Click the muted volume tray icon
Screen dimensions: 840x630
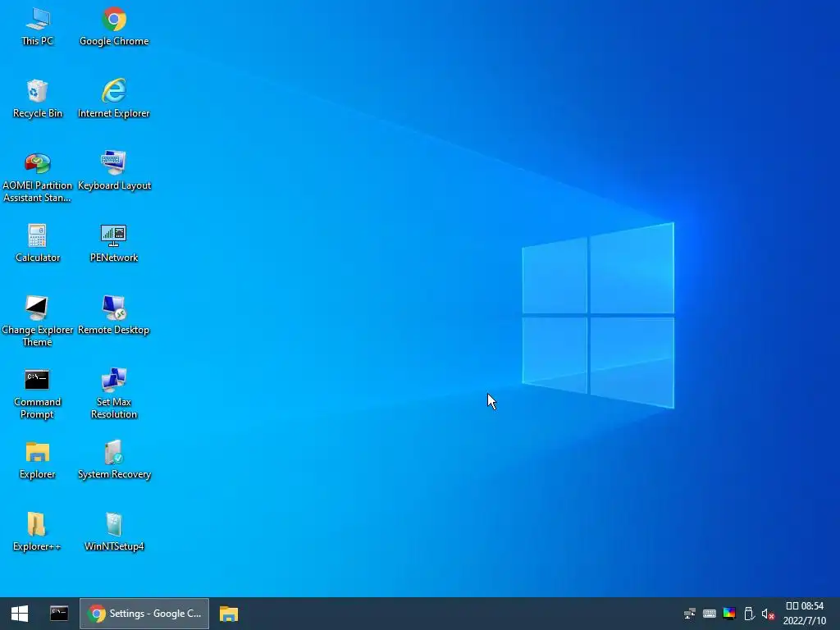pos(768,614)
